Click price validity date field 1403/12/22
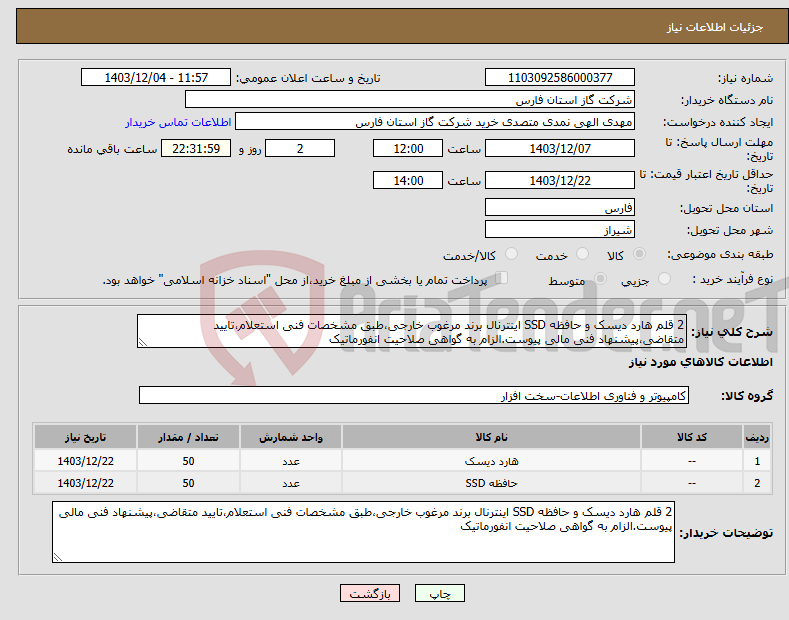 pyautogui.click(x=560, y=180)
